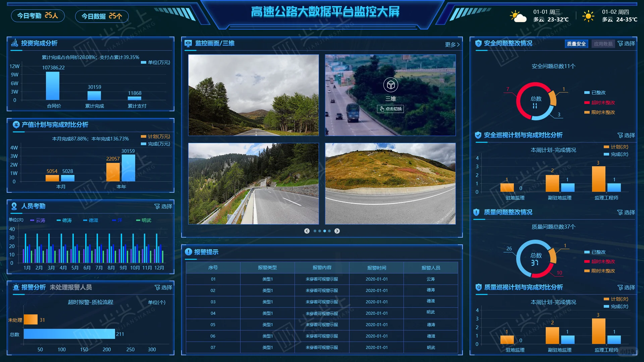The image size is (644, 362).
Task: Click the right arrow of the image carousel
Action: [x=337, y=231]
